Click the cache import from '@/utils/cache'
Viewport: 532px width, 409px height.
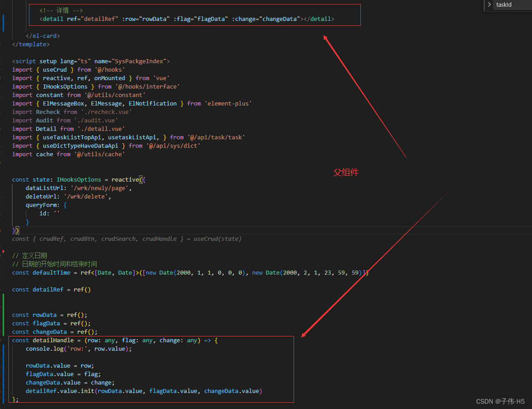pyautogui.click(x=69, y=154)
